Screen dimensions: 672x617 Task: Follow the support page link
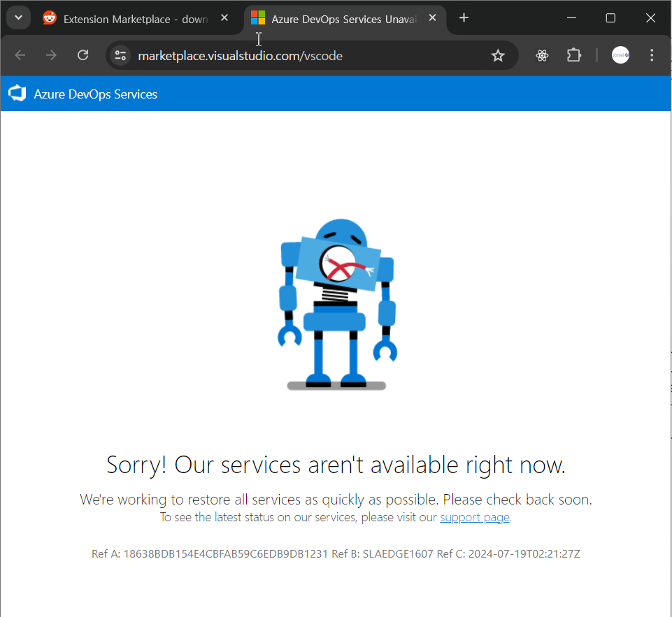[474, 518]
